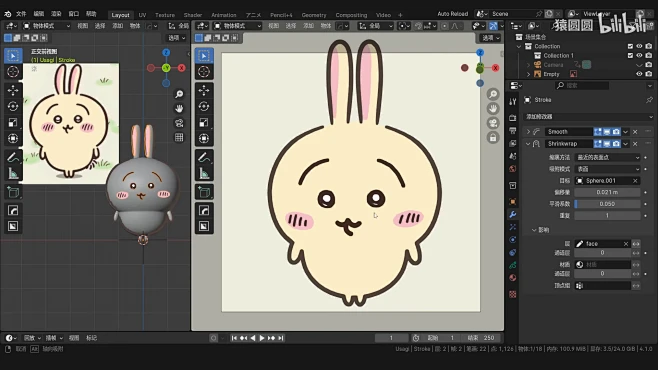
Task: Open the Texture workspace tab
Action: point(164,15)
